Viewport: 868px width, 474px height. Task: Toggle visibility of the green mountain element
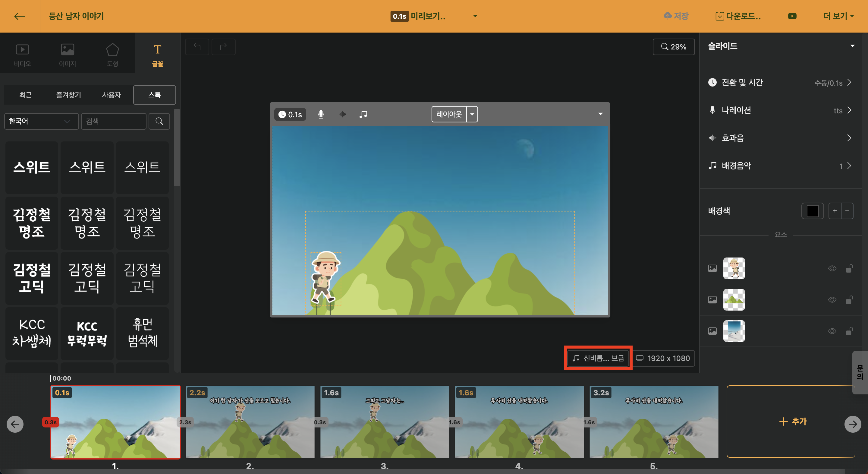tap(832, 300)
